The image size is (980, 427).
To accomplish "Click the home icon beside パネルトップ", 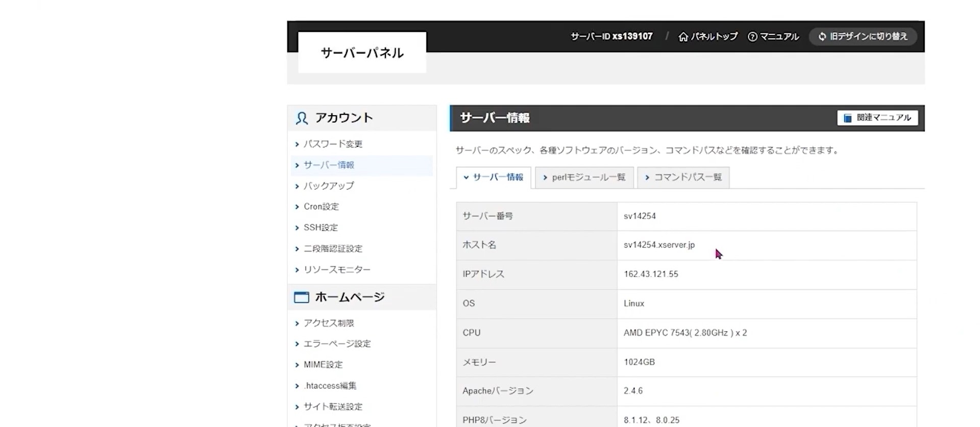I will click(683, 37).
